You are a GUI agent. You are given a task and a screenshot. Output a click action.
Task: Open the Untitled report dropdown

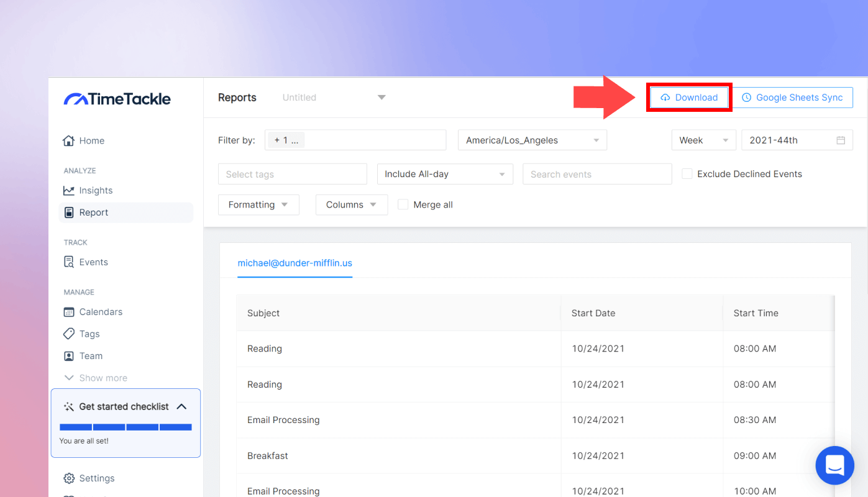click(334, 98)
